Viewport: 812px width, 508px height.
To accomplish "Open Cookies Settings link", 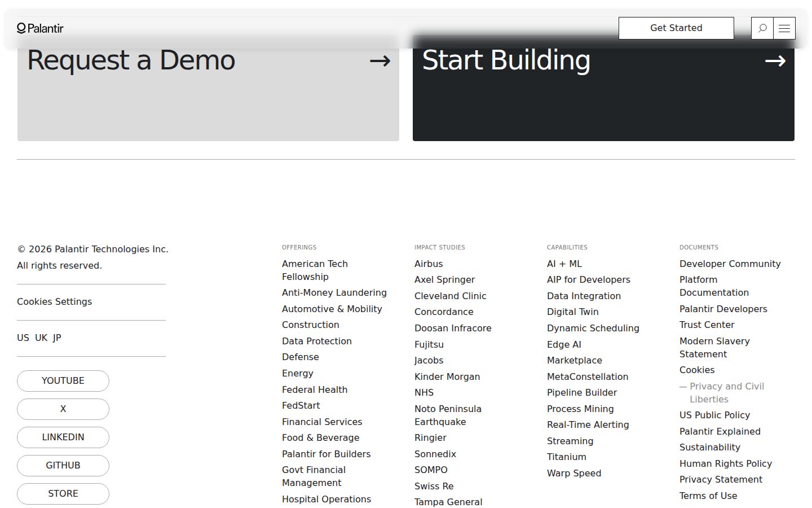I will (x=55, y=302).
